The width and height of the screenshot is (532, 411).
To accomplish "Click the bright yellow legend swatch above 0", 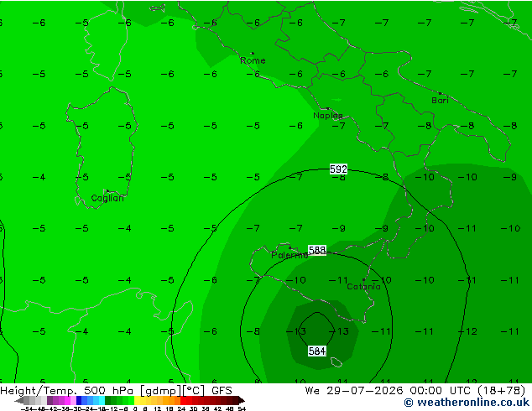I will point(137,400).
